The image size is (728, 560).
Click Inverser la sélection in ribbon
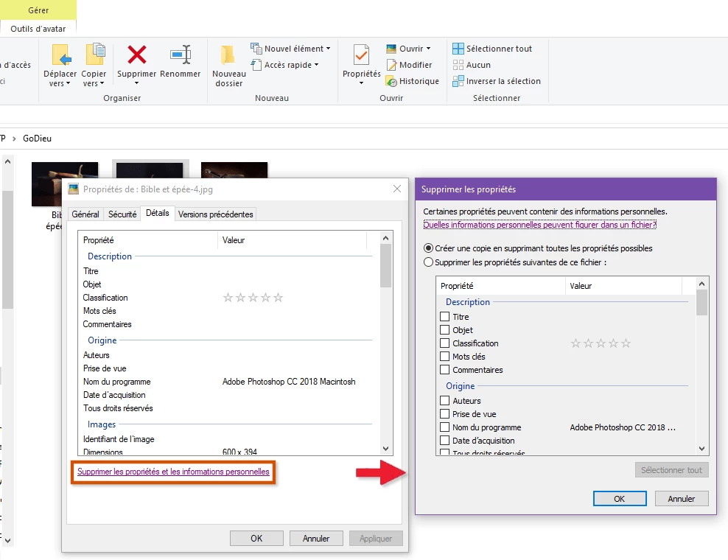point(503,81)
